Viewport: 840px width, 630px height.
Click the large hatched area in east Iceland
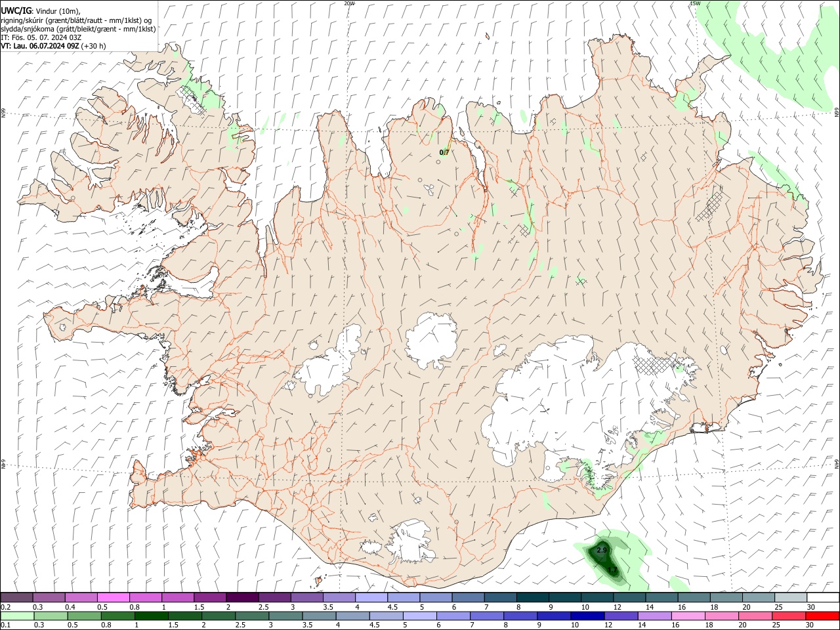(709, 207)
